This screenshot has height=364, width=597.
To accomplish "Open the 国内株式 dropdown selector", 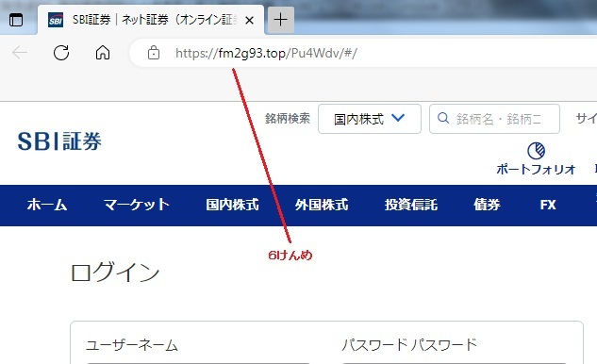I will coord(370,119).
